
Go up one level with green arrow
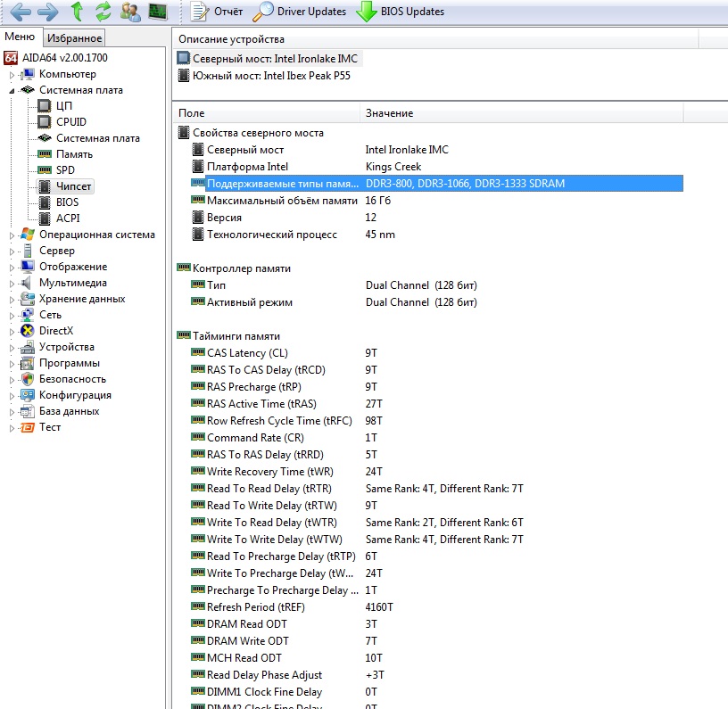pos(77,12)
